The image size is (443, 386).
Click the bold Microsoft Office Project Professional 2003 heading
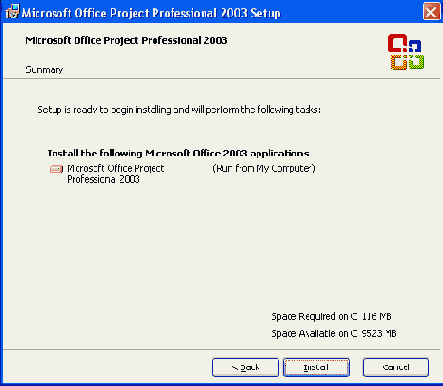pyautogui.click(x=126, y=40)
